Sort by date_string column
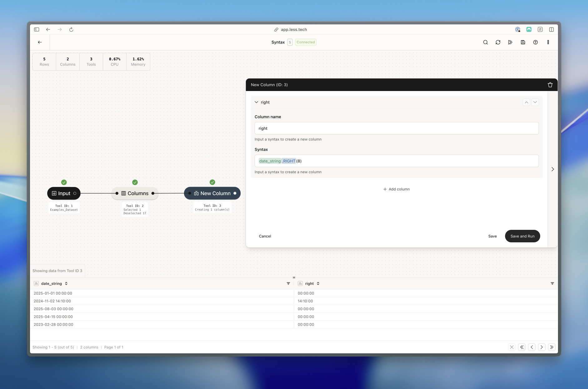The height and width of the screenshot is (389, 588). pos(66,284)
